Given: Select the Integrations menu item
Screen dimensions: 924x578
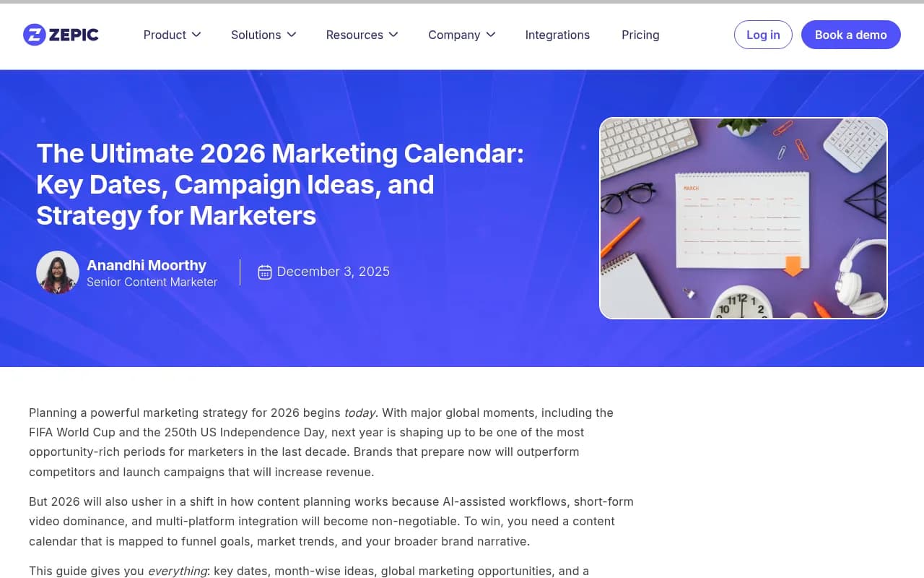Looking at the screenshot, I should tap(557, 35).
